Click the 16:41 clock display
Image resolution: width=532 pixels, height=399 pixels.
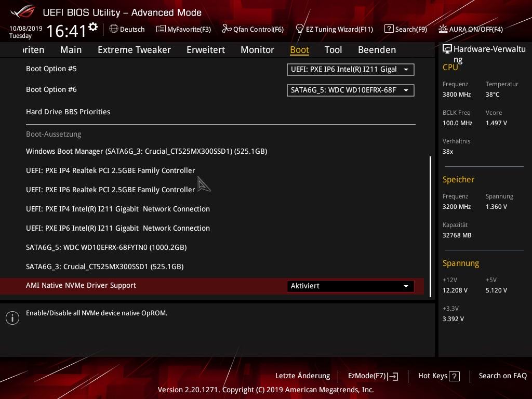[x=66, y=31]
